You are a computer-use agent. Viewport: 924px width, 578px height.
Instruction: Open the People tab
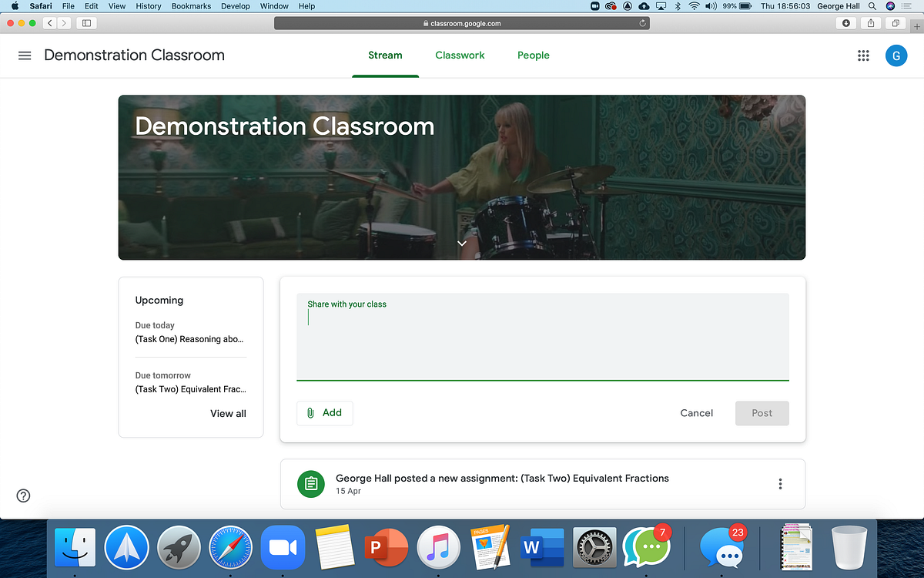click(x=533, y=55)
